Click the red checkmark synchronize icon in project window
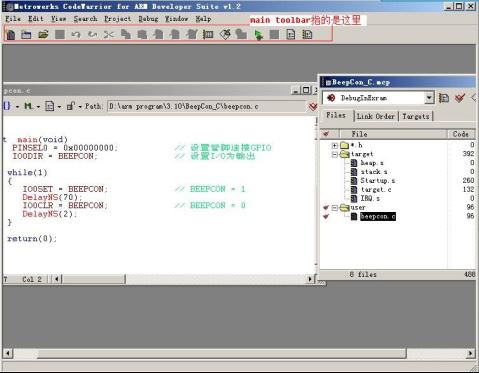This screenshot has width=479, height=373. point(460,98)
